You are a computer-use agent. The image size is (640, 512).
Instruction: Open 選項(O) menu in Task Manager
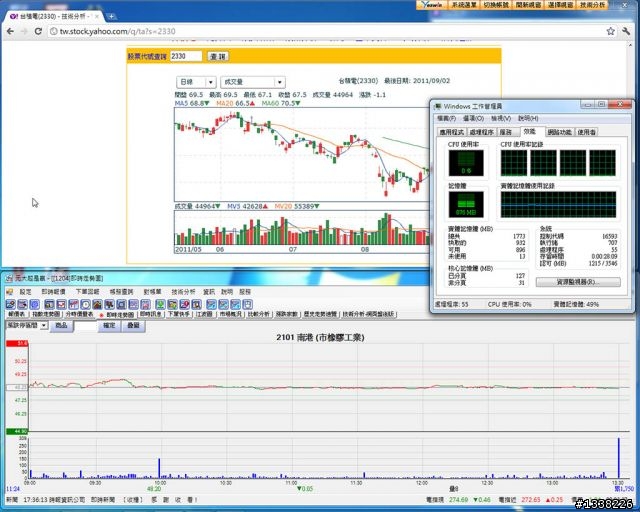tap(473, 118)
